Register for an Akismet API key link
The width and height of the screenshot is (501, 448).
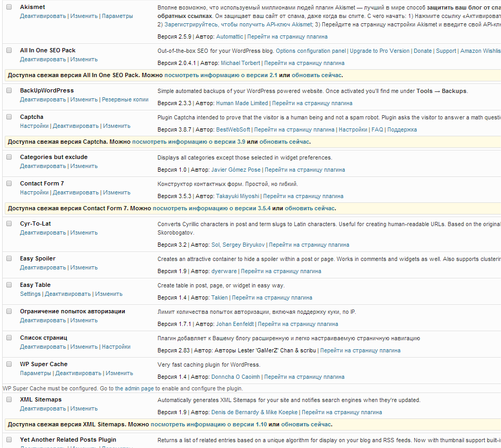[238, 25]
